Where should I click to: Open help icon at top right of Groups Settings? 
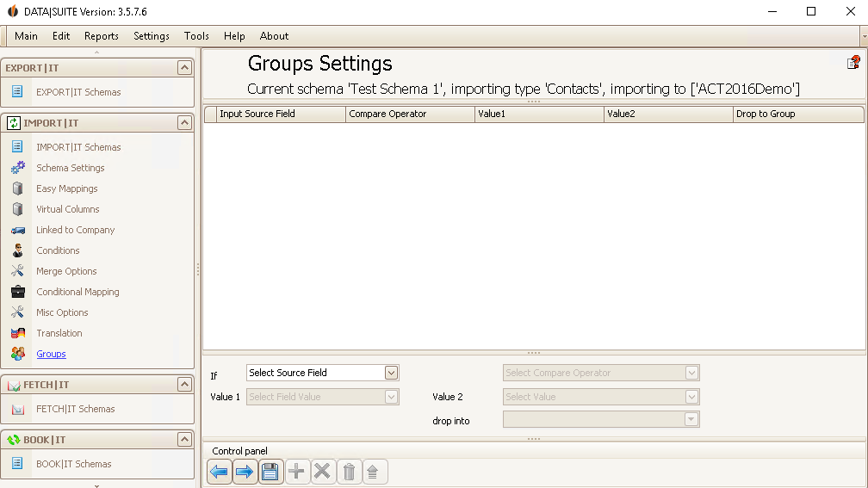click(853, 63)
